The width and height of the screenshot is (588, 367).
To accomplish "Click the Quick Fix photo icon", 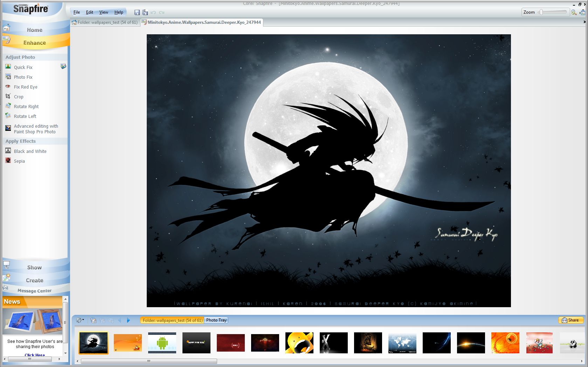I will (8, 66).
